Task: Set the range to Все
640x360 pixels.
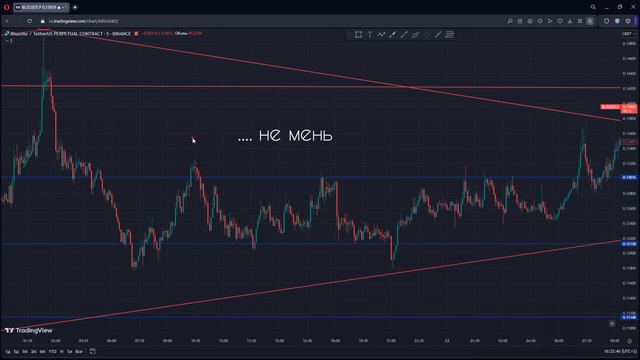Action: tap(79, 351)
